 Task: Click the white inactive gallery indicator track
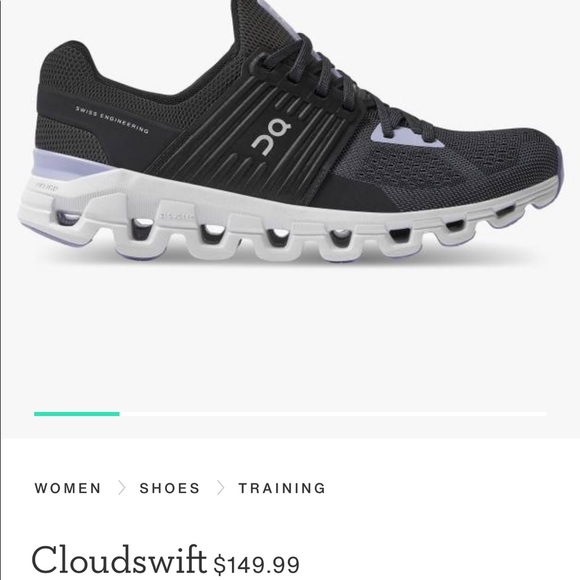(333, 414)
